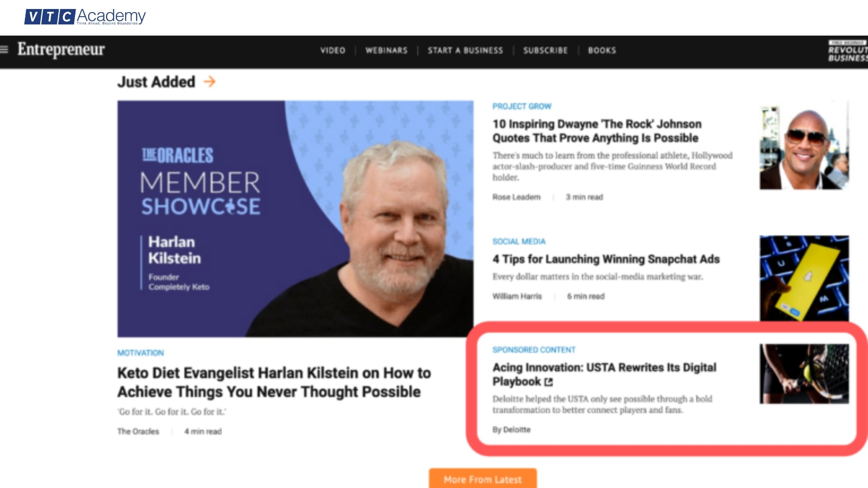Select the Project Grow category label

tap(522, 107)
